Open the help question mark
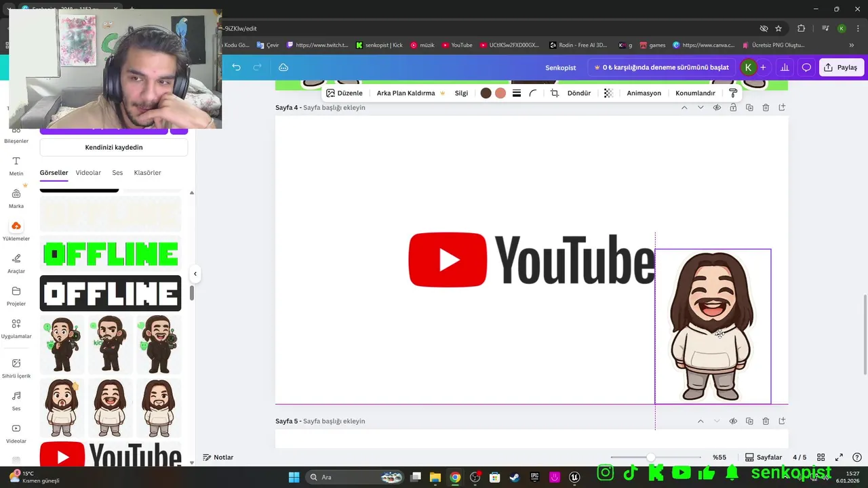 click(857, 457)
